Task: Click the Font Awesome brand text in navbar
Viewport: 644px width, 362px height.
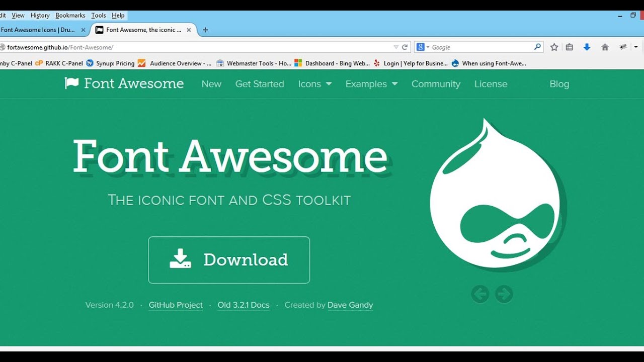Action: 134,83
